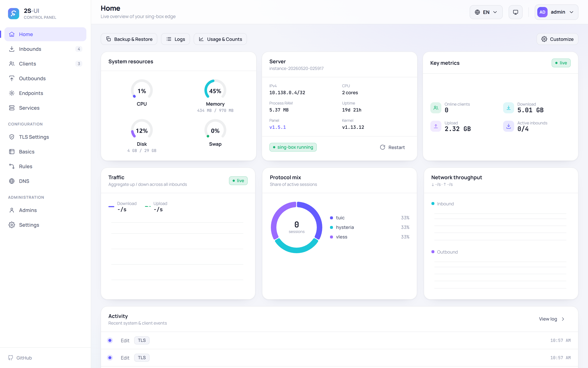The width and height of the screenshot is (588, 368).
Task: Click the DNS globe icon
Action: point(12,181)
